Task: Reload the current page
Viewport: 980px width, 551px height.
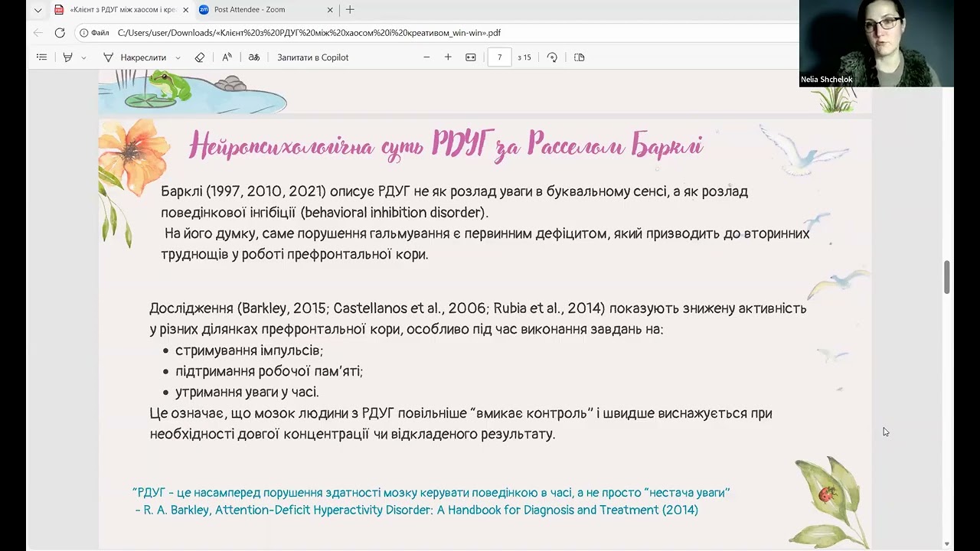Action: 60,33
